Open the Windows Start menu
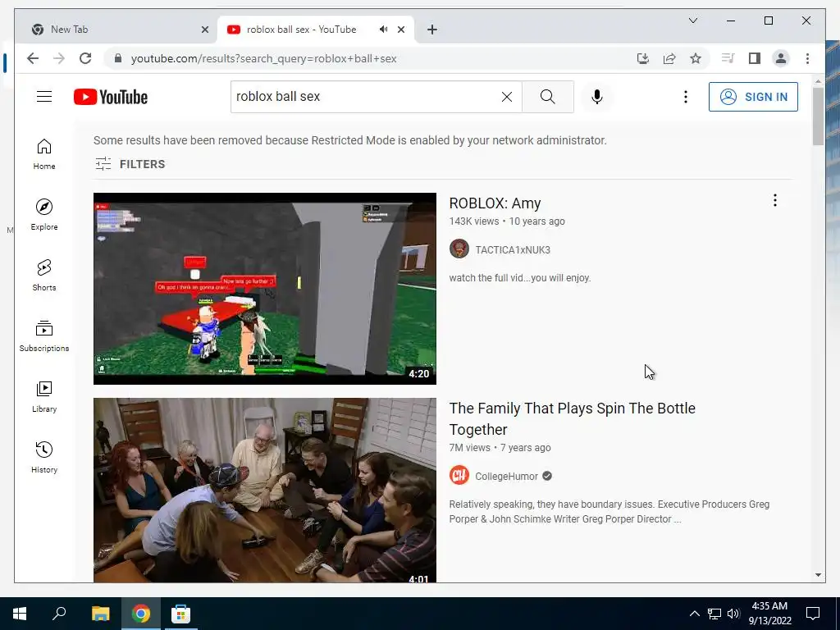 click(x=20, y=614)
